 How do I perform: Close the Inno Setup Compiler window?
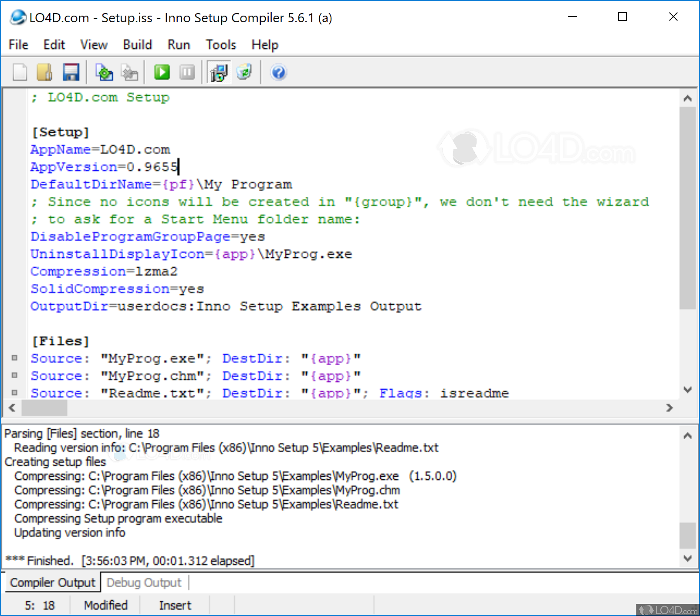(x=673, y=17)
